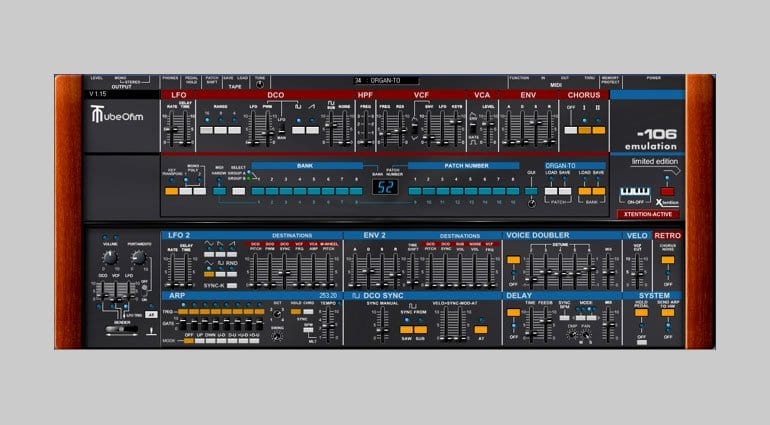This screenshot has width=770, height=425.
Task: Toggle the DCO sawtooth waveform button
Action: coord(312,130)
